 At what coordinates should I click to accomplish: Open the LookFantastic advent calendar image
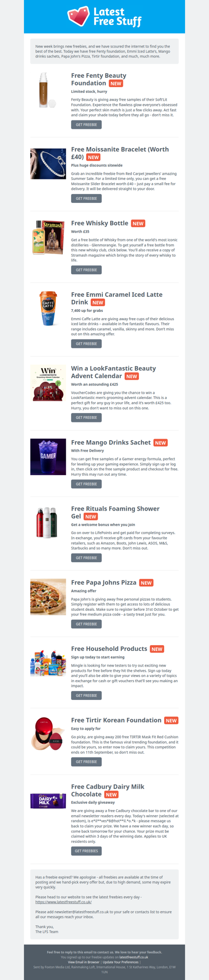click(48, 383)
